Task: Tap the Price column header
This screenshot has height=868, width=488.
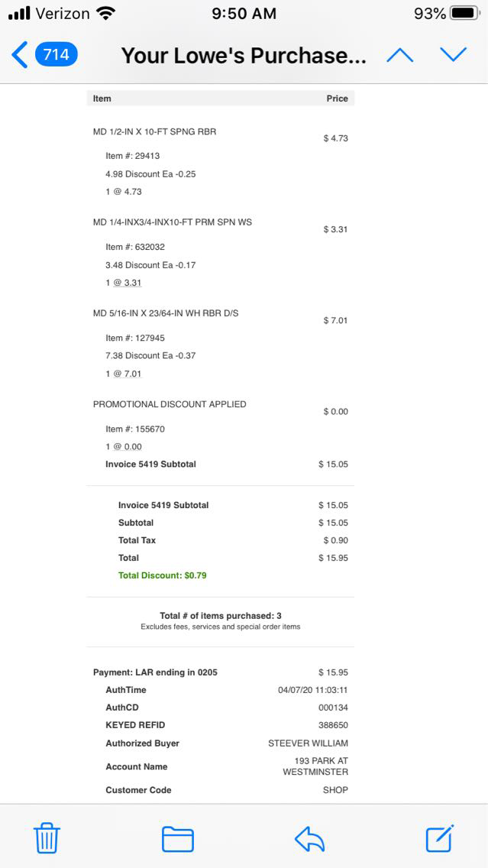Action: [337, 99]
